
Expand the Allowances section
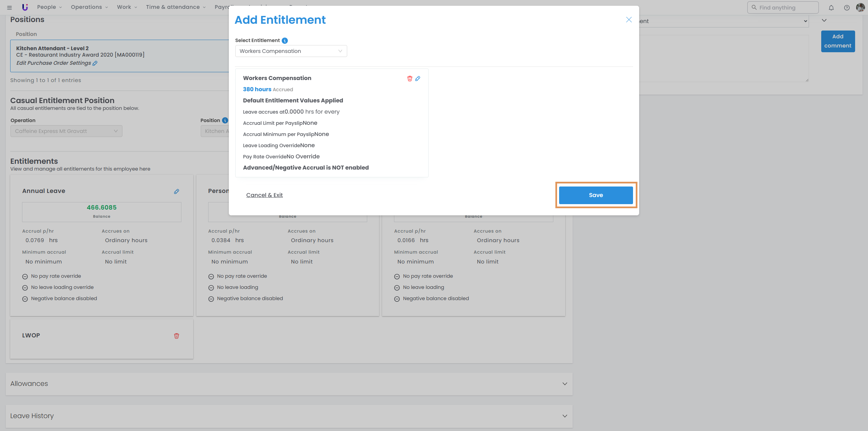pyautogui.click(x=565, y=384)
